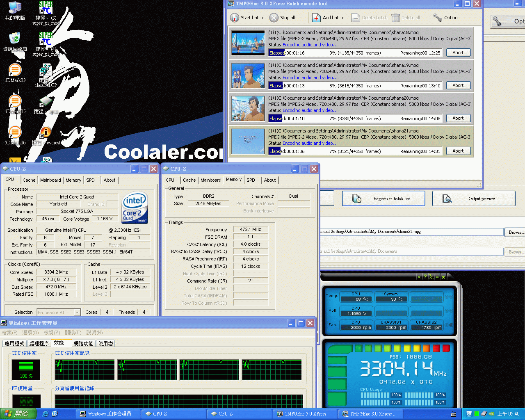Viewport: 525px width, 420px height.
Task: Open Memory tab in left CPU-Z window
Action: coord(73,180)
